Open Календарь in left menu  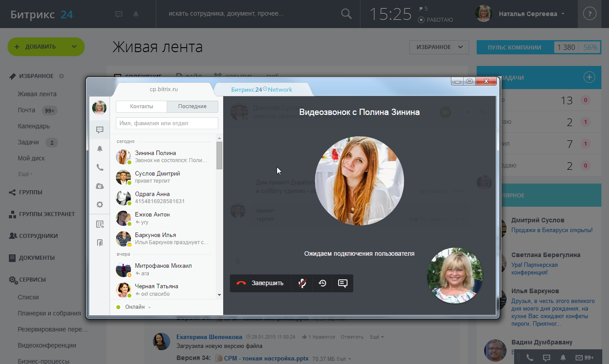pos(34,126)
